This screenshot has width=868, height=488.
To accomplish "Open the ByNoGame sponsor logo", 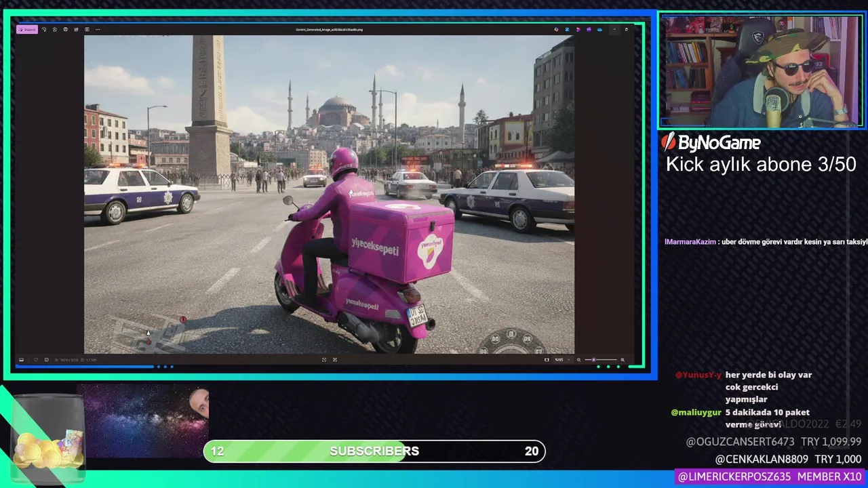I will (711, 142).
